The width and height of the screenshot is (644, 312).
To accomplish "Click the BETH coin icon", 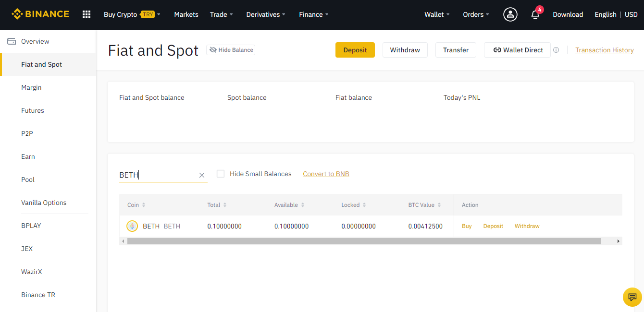I will click(x=132, y=226).
